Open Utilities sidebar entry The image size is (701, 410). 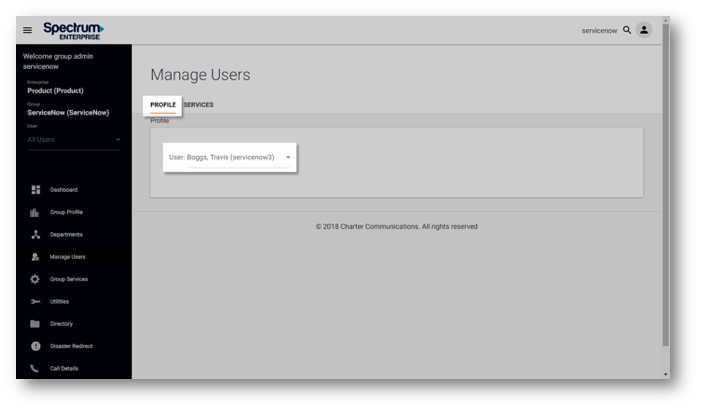pyautogui.click(x=59, y=301)
